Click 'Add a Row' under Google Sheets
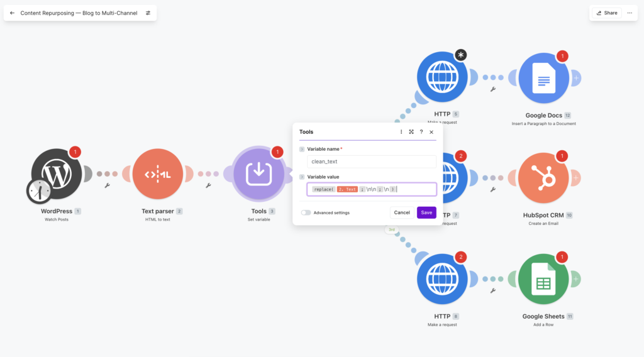The image size is (644, 357). click(543, 324)
